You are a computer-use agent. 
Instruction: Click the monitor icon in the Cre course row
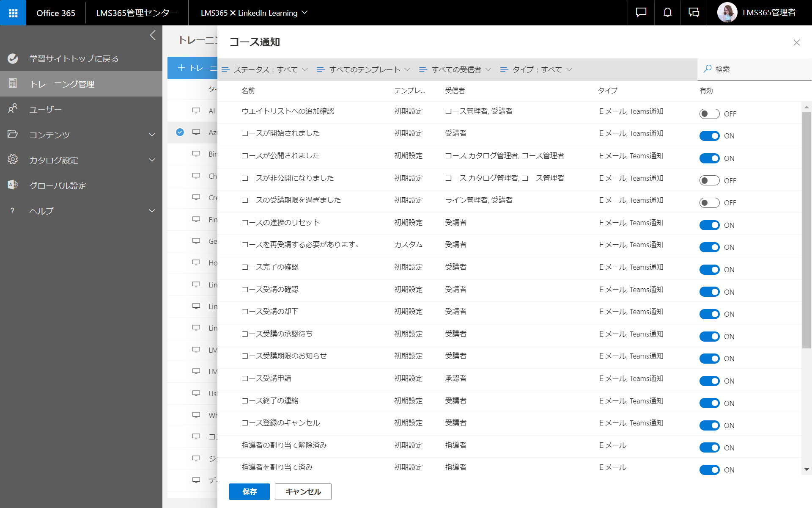[196, 197]
